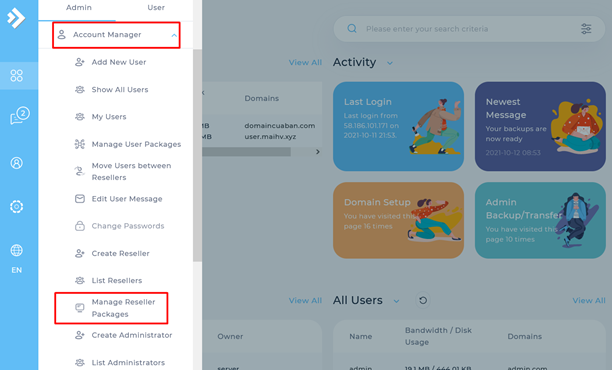Collapse the Account Manager menu chevron
The width and height of the screenshot is (612, 370).
(174, 35)
